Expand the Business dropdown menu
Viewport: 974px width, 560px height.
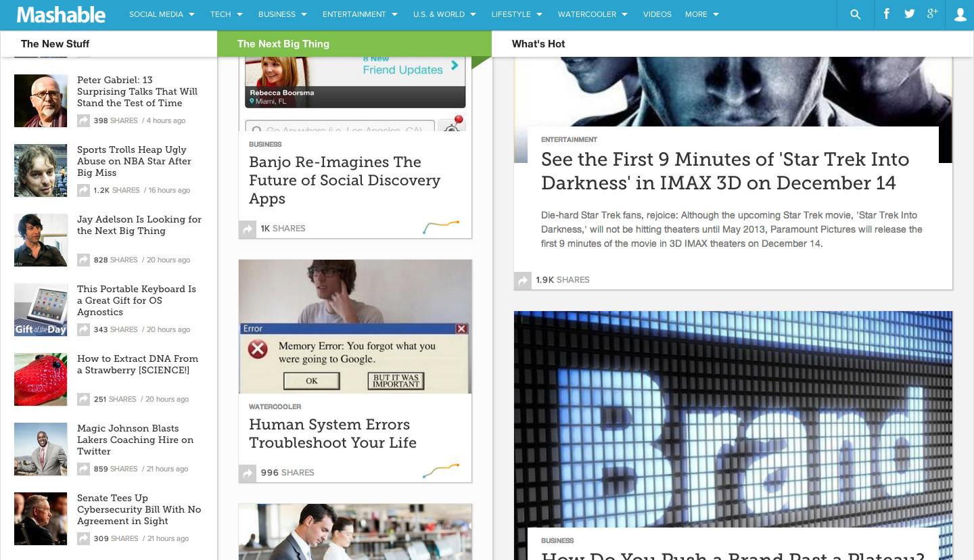coord(283,14)
